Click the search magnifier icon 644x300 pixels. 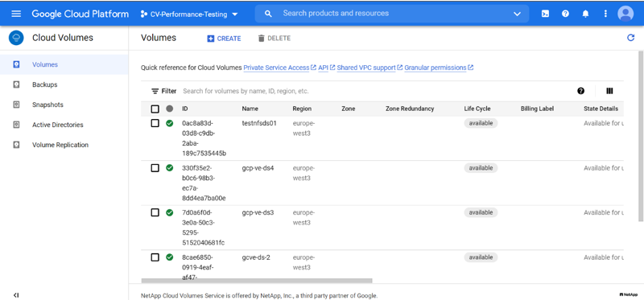point(268,14)
